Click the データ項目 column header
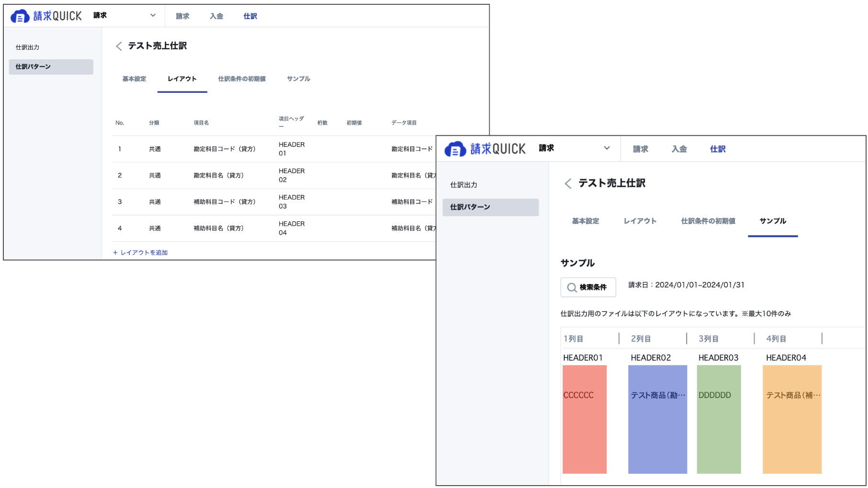Screen dimensions: 868x488 point(404,123)
